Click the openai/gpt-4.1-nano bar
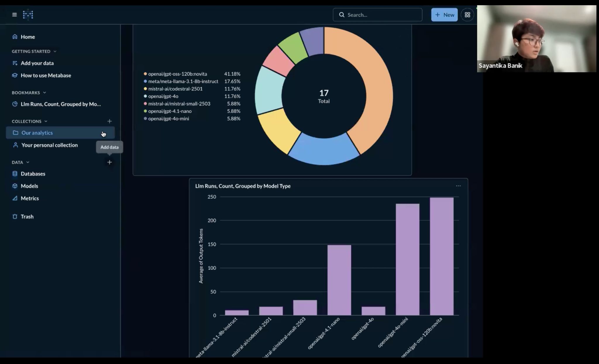Screen dimensions: 599x364 339,280
